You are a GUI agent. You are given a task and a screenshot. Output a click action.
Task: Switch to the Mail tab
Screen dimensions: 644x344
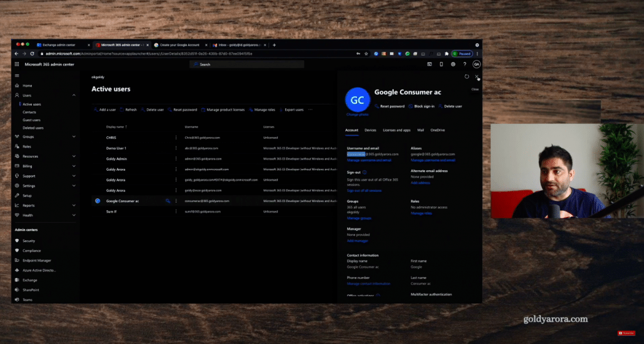point(421,130)
